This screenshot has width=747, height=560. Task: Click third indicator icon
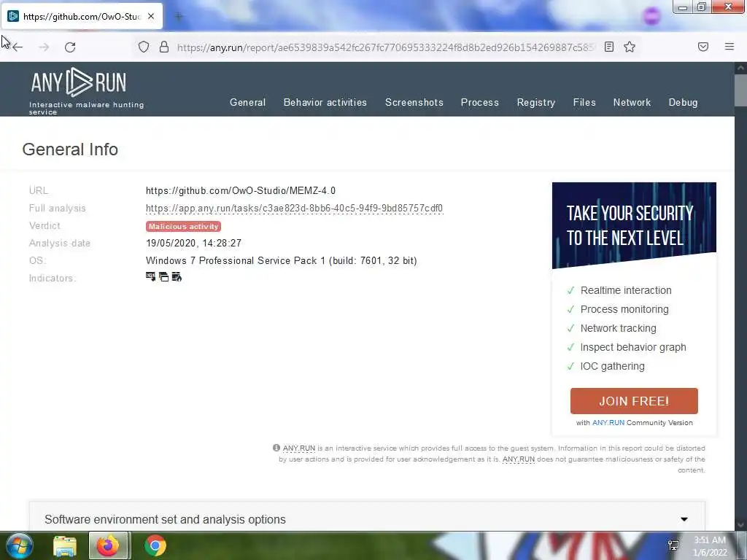[x=177, y=276]
